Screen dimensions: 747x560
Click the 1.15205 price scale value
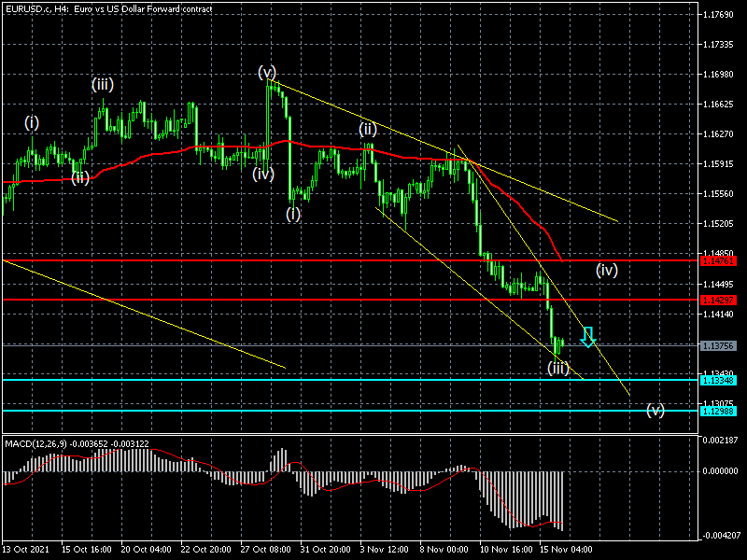click(720, 224)
